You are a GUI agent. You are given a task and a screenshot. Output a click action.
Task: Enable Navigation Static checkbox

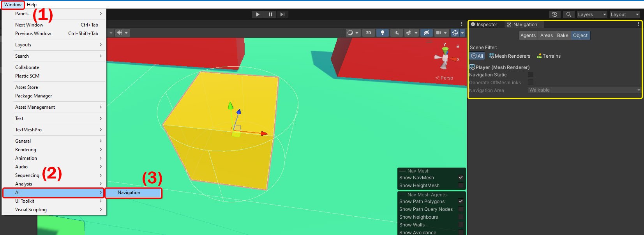(530, 74)
